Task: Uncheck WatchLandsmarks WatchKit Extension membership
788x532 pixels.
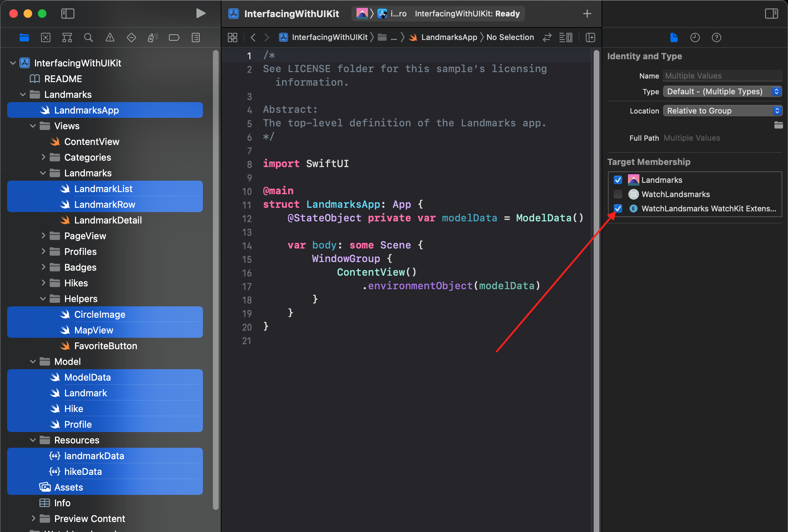Action: (x=618, y=209)
